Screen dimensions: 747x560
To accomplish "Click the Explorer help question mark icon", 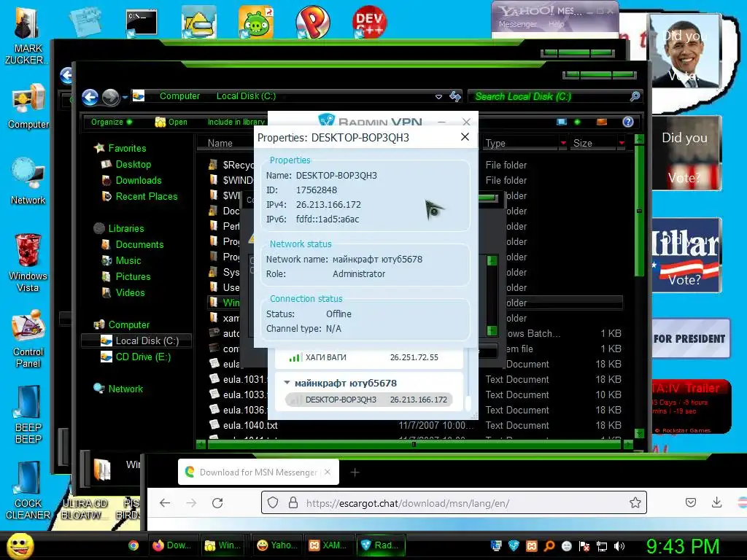I will pos(628,122).
